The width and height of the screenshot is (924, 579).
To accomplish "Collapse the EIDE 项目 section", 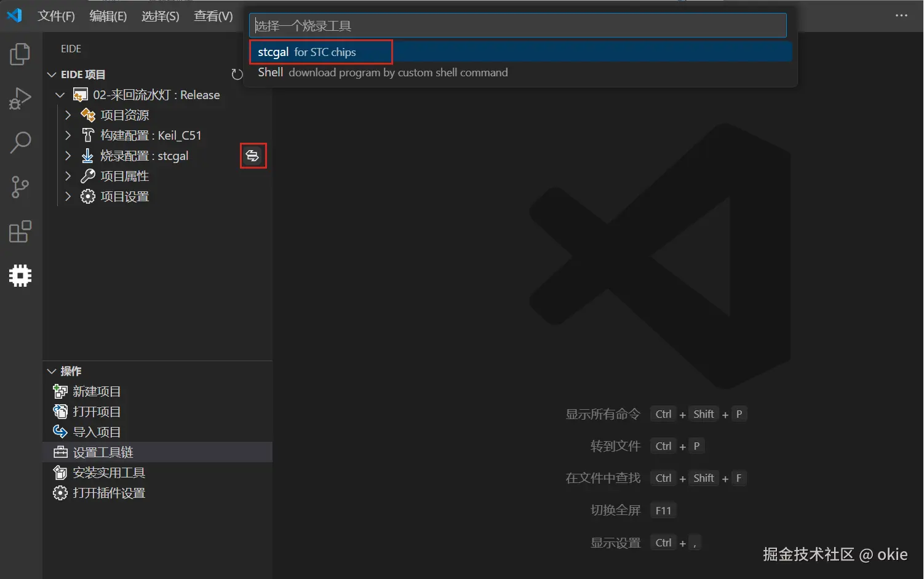I will click(x=52, y=74).
